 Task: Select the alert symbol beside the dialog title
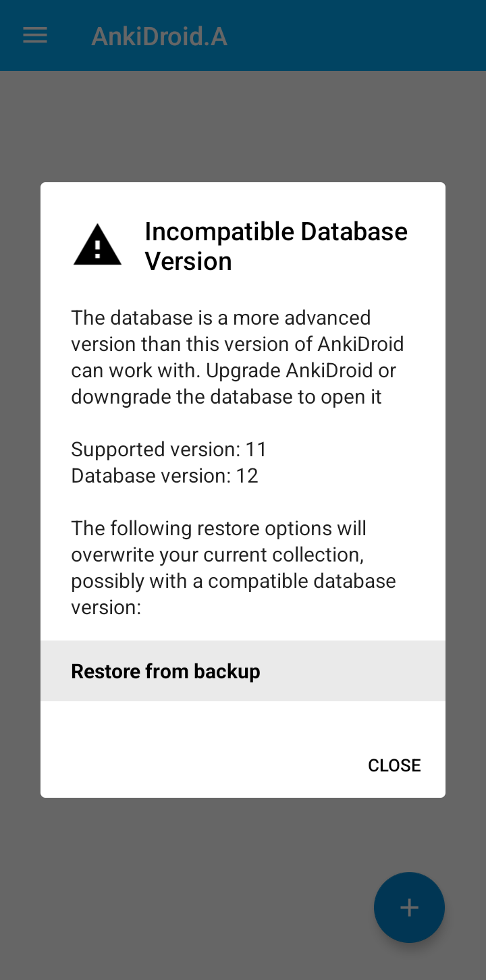[x=97, y=244]
